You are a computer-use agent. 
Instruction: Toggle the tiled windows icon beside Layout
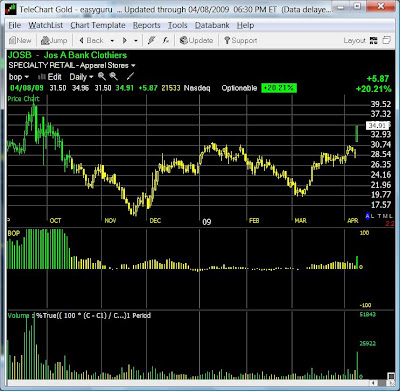click(x=386, y=40)
